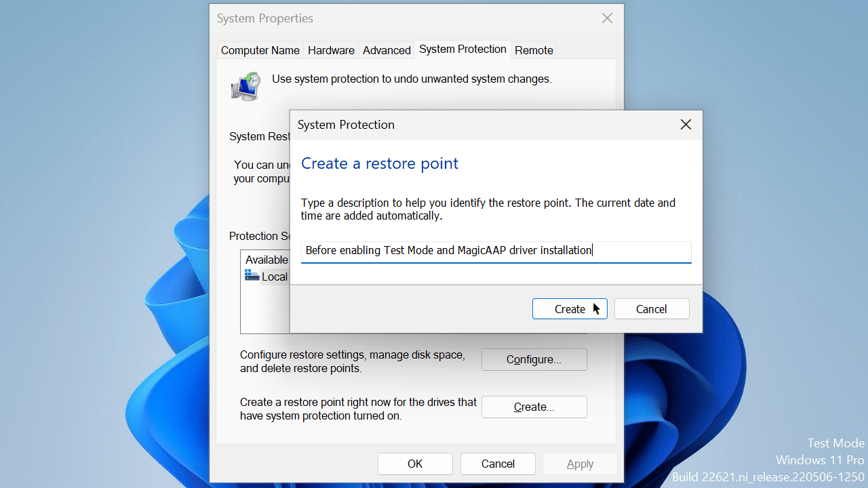Click the System Protection dialog title bar
868x488 pixels.
pyautogui.click(x=475, y=125)
